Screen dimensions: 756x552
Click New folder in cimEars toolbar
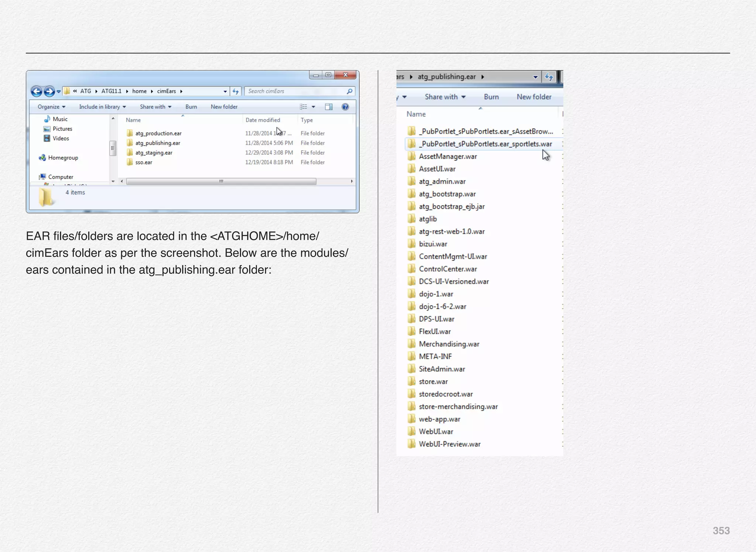point(224,107)
